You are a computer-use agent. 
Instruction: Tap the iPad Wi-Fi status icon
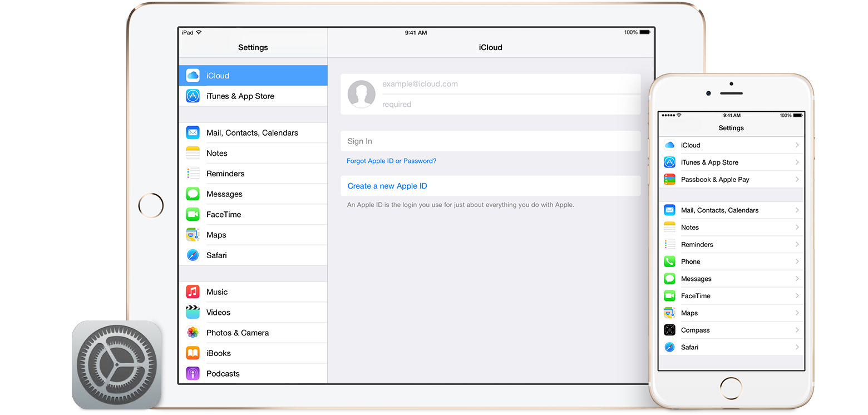point(199,33)
